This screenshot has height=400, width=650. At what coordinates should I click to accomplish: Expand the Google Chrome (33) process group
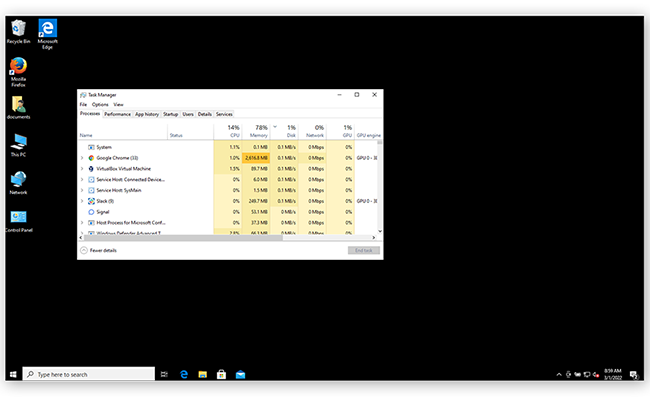82,158
